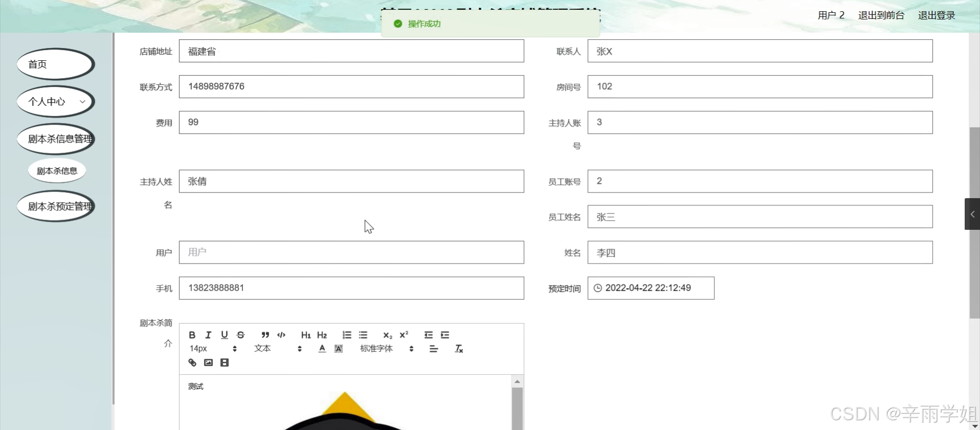Insert a code block in the editor

pos(281,335)
